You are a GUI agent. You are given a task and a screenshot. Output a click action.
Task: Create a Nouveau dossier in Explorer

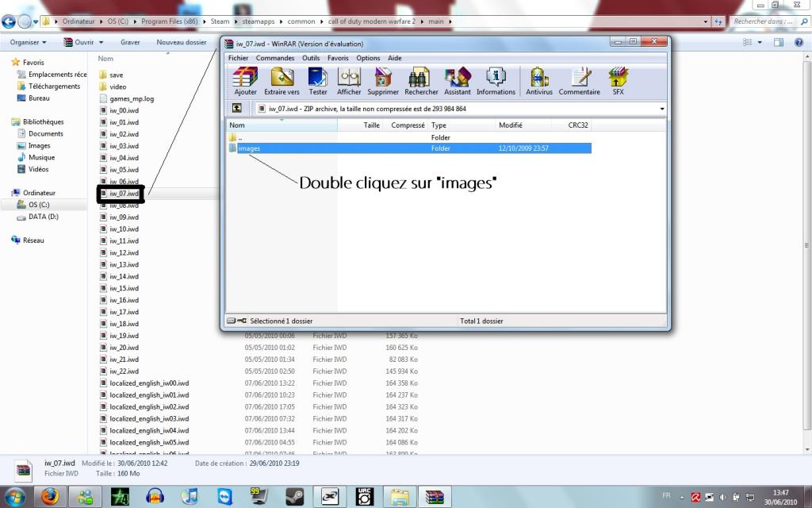point(182,43)
